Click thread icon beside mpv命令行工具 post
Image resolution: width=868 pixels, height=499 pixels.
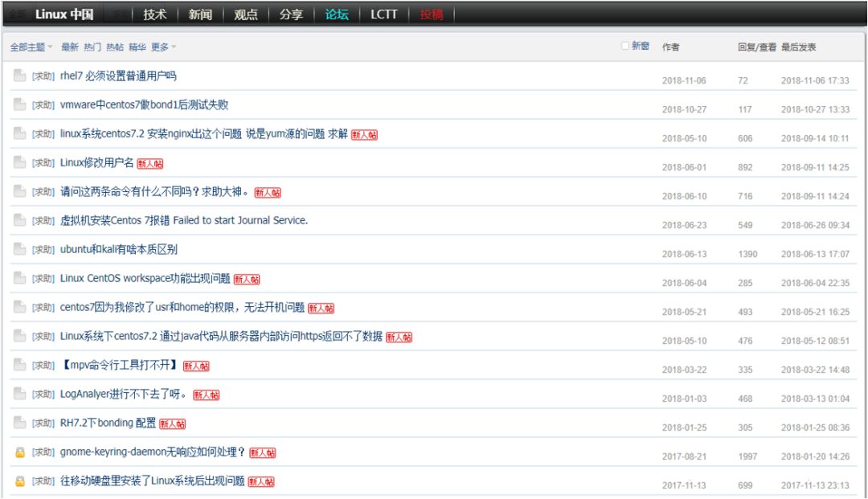click(x=19, y=365)
